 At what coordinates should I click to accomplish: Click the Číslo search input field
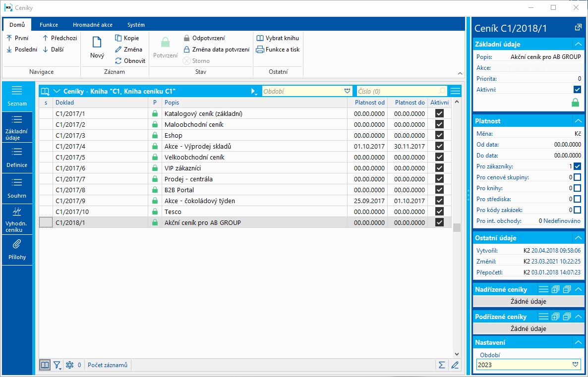[x=397, y=91]
